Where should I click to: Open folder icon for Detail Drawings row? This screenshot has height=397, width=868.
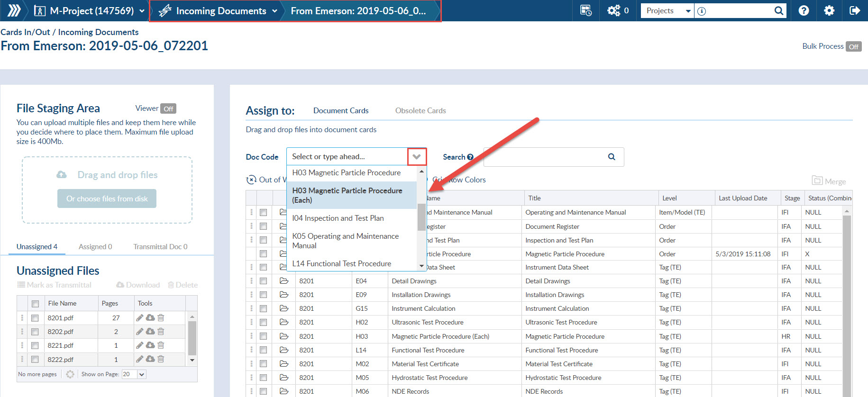click(284, 281)
